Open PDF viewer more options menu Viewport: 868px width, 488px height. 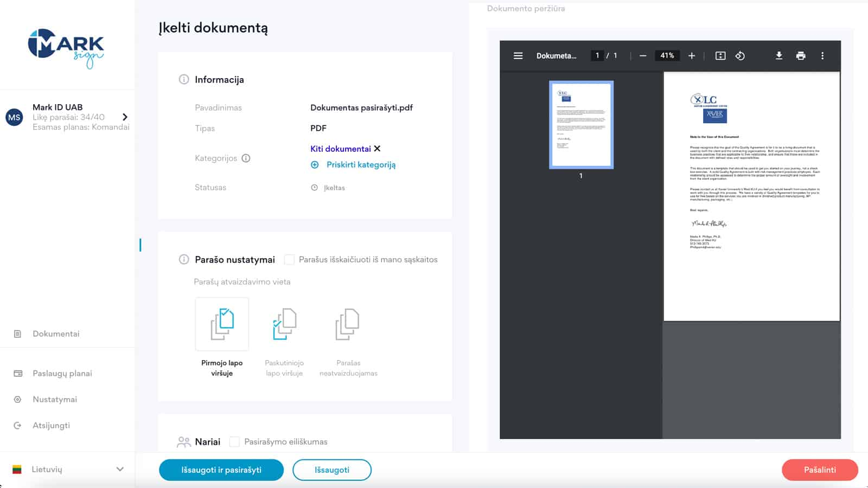click(822, 56)
